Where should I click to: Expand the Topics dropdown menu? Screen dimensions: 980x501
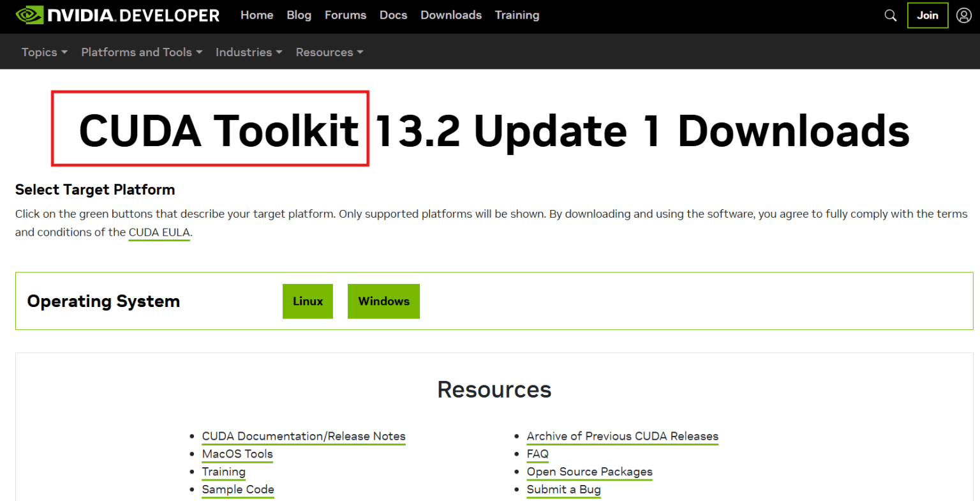coord(45,52)
